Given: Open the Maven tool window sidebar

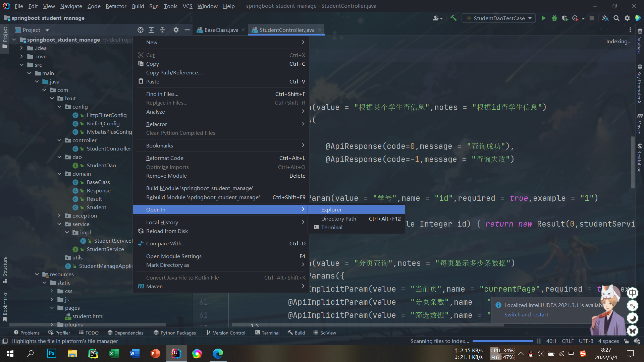Looking at the screenshot, I should [639, 123].
